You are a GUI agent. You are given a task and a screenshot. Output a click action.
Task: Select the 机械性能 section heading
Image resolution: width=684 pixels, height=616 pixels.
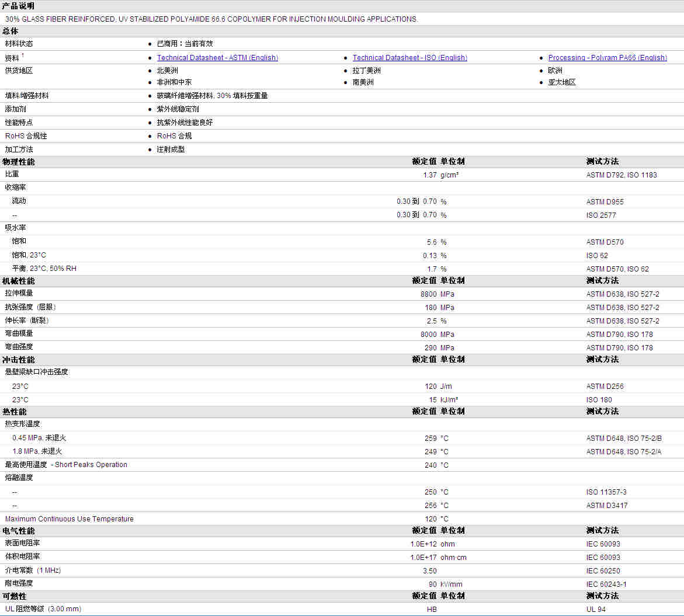click(x=18, y=281)
